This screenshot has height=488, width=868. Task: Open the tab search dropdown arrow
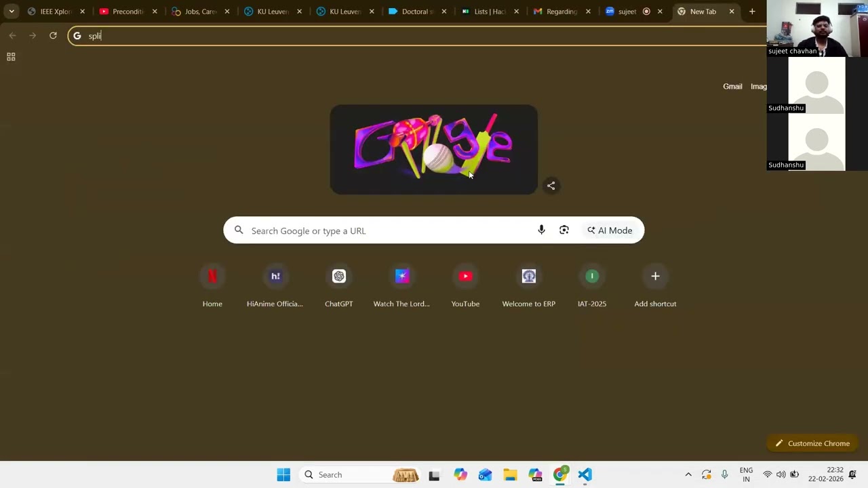coord(12,12)
